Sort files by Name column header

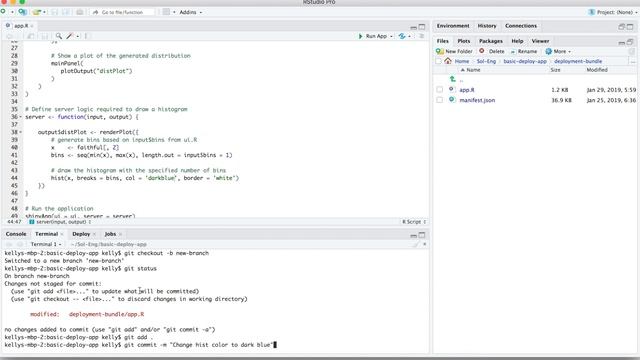pos(471,70)
